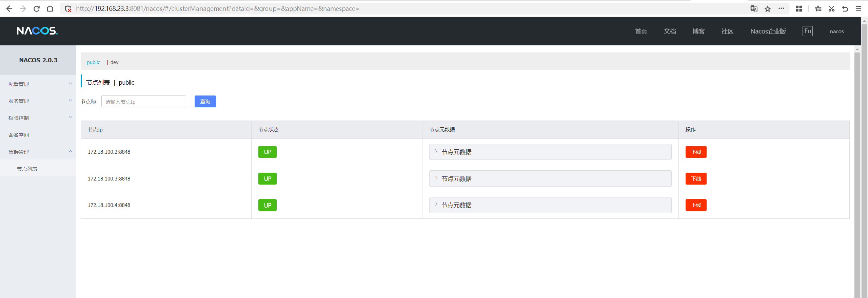Bookmark page with star icon

768,9
